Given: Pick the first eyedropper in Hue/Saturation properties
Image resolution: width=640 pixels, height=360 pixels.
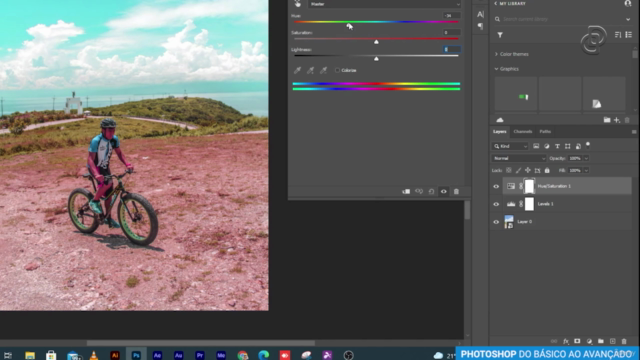Looking at the screenshot, I should tap(297, 70).
